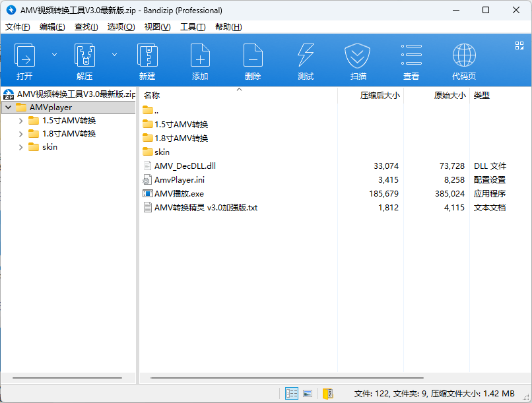Expand the 1.5寸AMV转换 tree folder
This screenshot has height=403, width=532.
click(20, 121)
